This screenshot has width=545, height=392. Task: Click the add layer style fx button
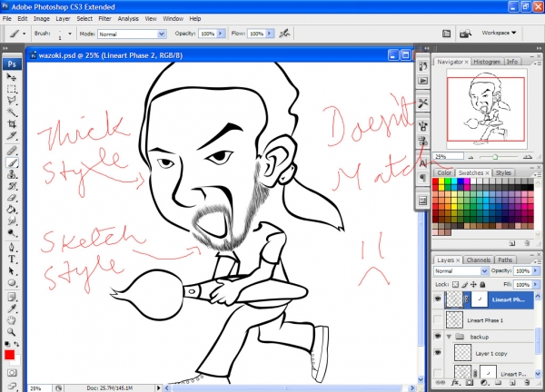[455, 383]
